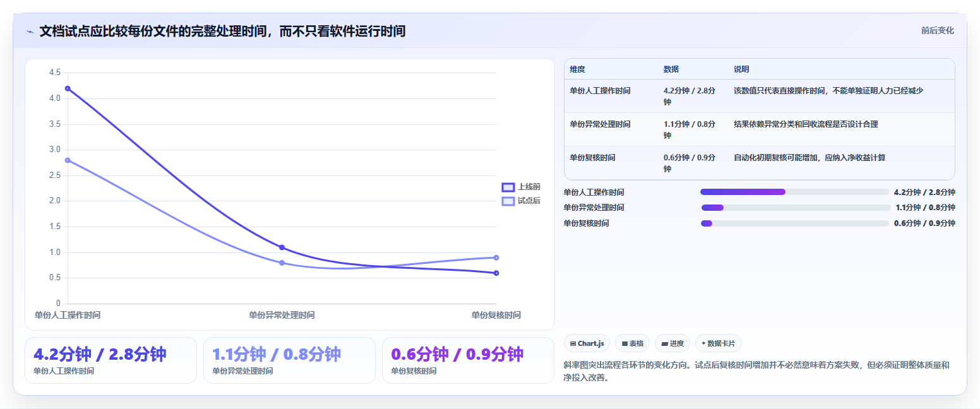The height and width of the screenshot is (409, 980).
Task: Click x-axis label 单份人工操作时间
Action: click(68, 315)
